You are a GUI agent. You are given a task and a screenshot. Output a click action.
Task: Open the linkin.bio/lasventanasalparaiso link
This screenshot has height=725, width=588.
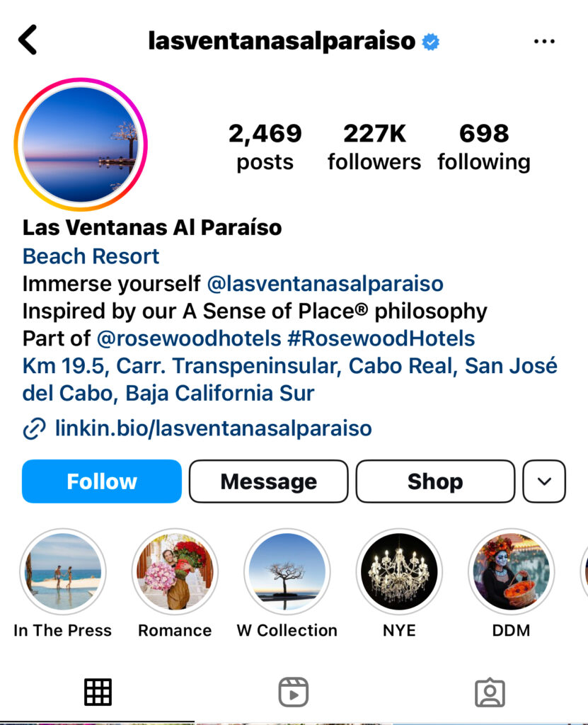pyautogui.click(x=214, y=428)
